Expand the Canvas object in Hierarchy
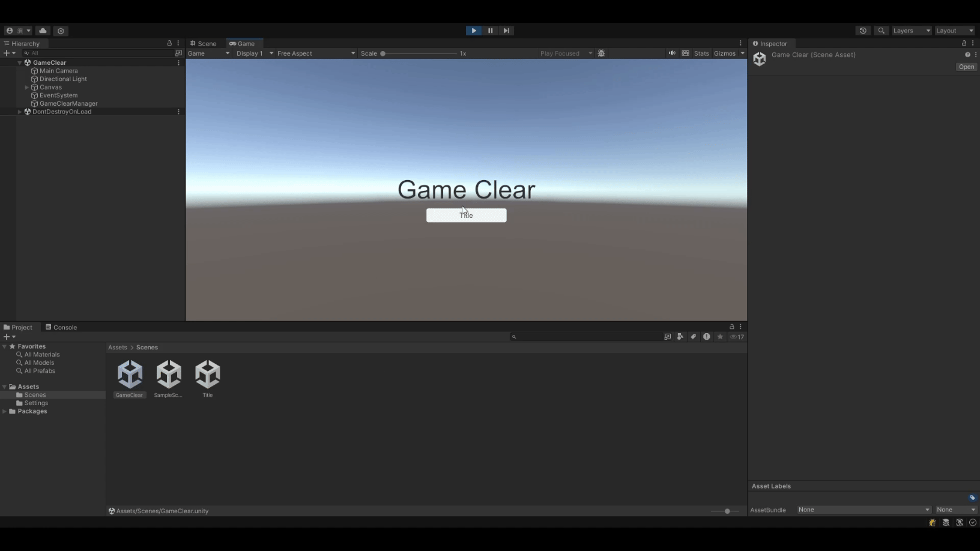 click(26, 87)
